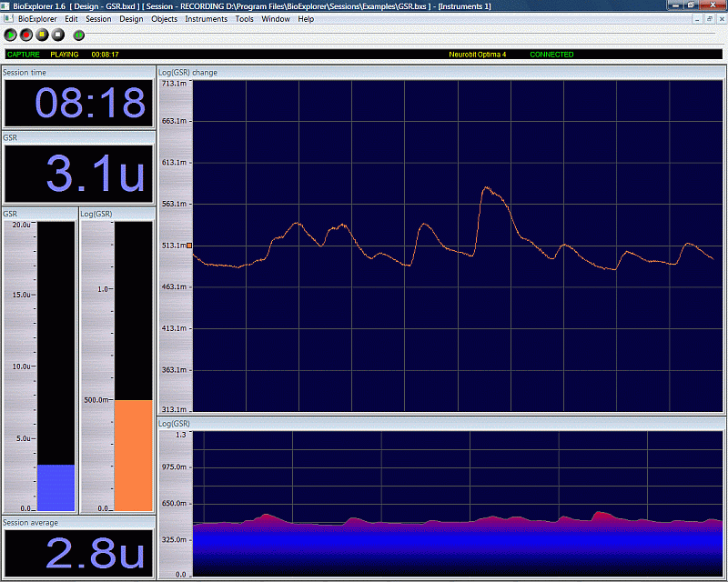Click the 5.0u label on GSR bar scale
Viewport: 728px width, 582px height.
click(24, 438)
